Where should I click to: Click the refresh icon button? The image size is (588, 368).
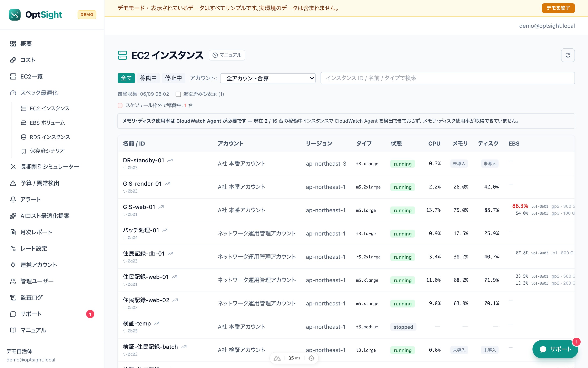point(568,55)
